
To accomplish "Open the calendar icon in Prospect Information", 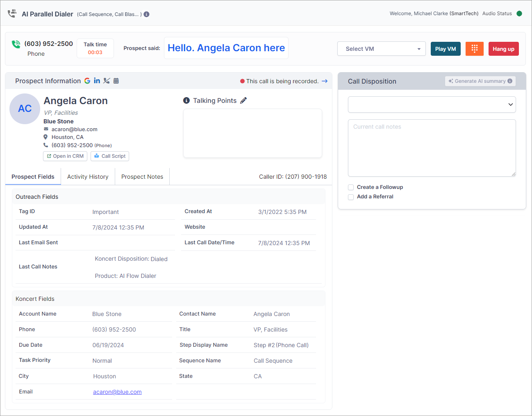I will [x=116, y=81].
